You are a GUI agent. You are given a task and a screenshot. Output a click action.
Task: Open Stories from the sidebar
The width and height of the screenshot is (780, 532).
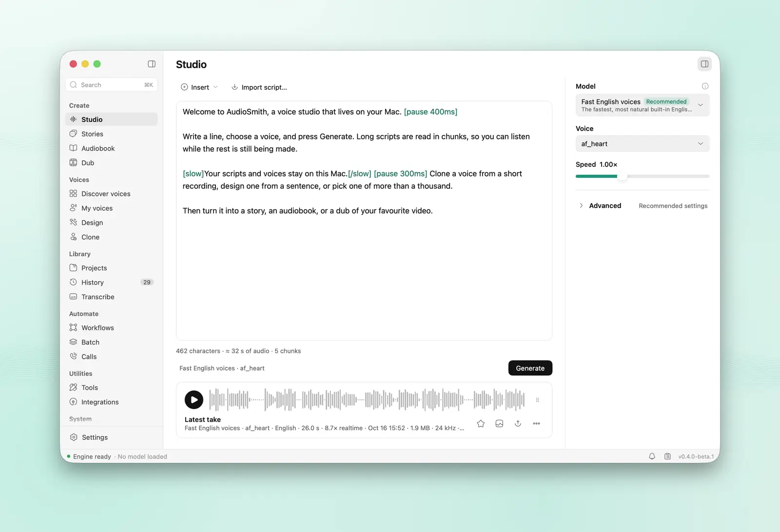111,134
